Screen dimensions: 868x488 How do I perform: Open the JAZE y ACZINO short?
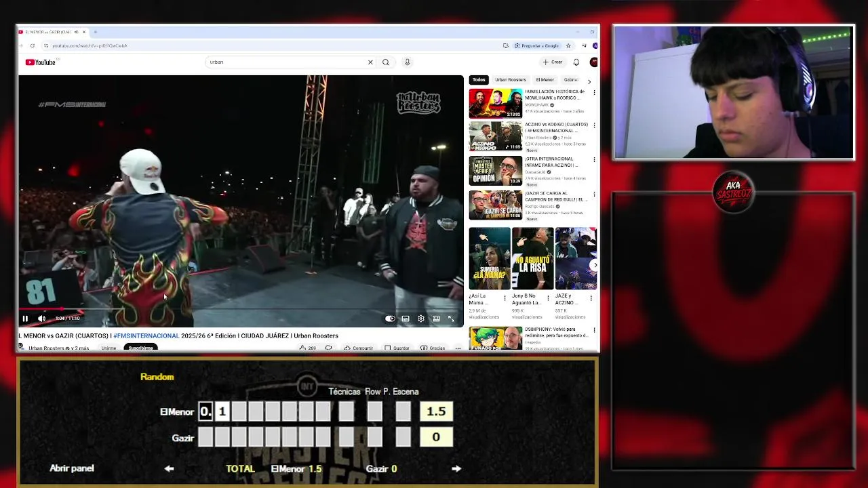(575, 258)
